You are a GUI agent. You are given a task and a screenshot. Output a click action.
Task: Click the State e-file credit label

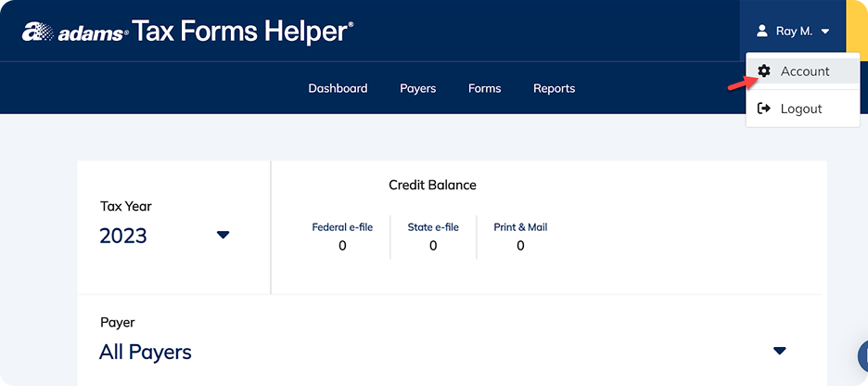tap(433, 227)
